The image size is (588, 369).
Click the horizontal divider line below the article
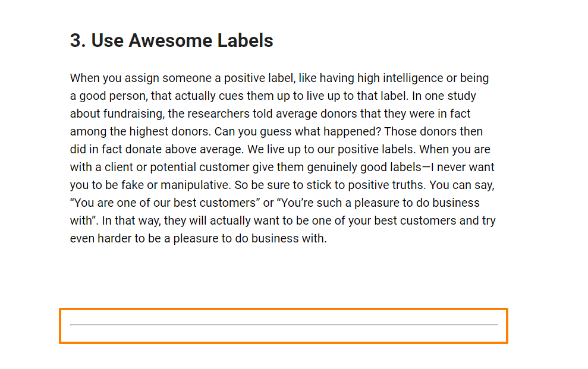point(284,325)
